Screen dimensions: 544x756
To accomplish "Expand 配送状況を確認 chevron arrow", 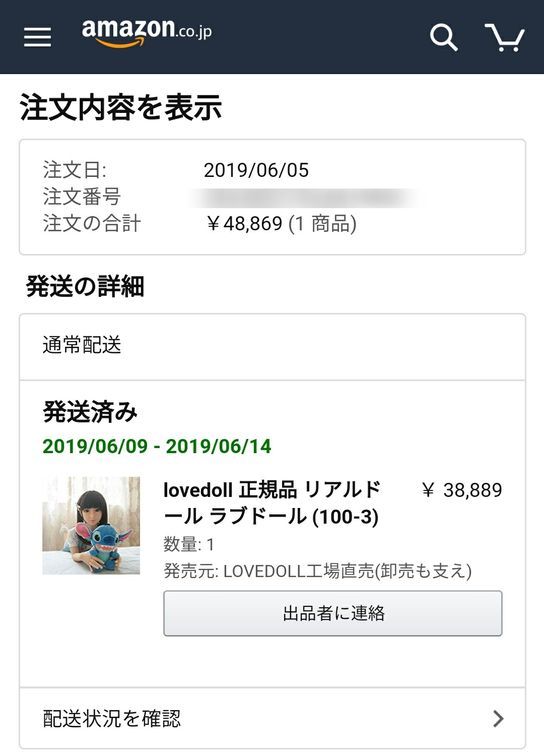I will point(498,718).
